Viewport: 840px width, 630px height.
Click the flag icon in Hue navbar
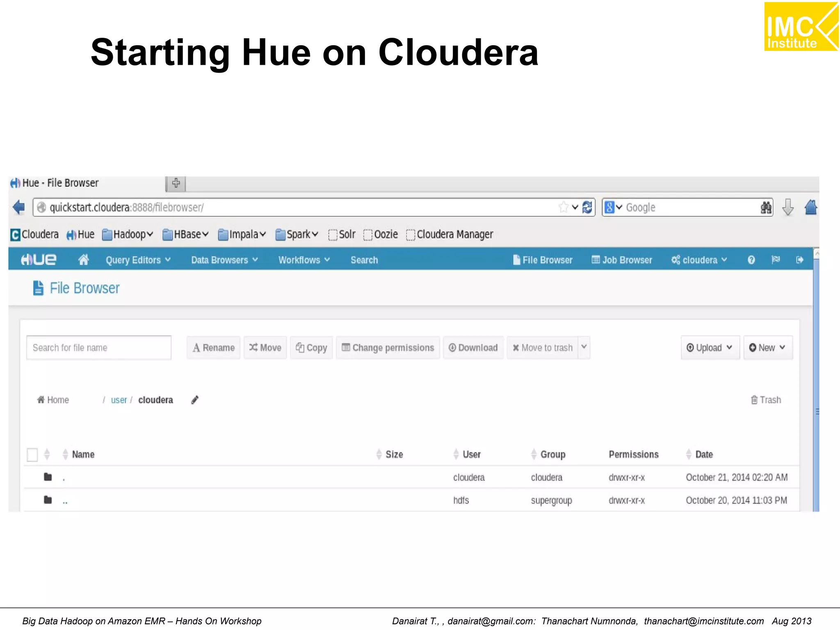[x=775, y=260]
